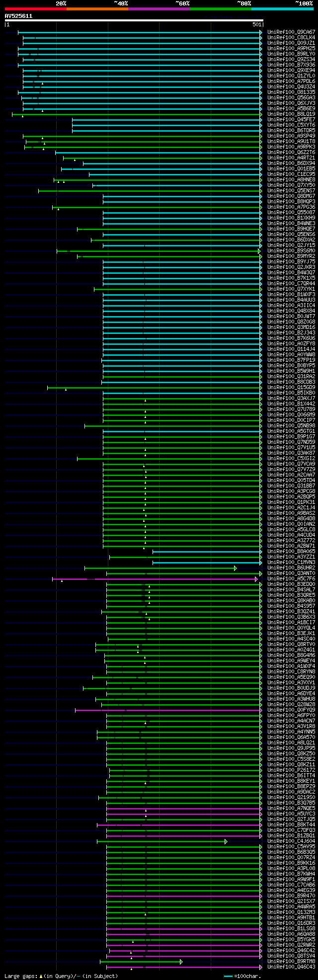Image resolution: width=318 pixels, height=980 pixels.
Task: Click the orange ~40% identity legend segment
Action: [x=97, y=9]
